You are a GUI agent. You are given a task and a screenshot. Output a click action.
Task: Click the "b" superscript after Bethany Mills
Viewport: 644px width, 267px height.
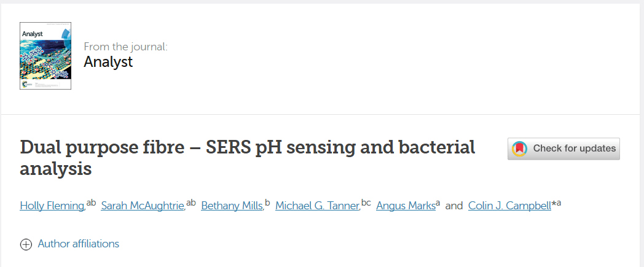tap(267, 203)
